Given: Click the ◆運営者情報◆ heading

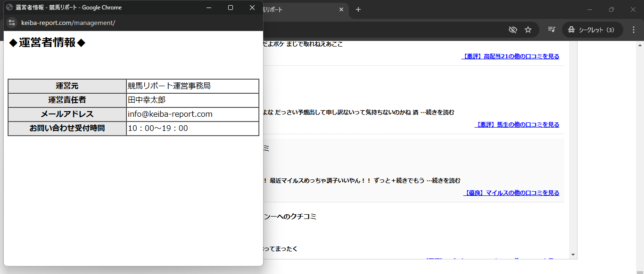Looking at the screenshot, I should [47, 43].
